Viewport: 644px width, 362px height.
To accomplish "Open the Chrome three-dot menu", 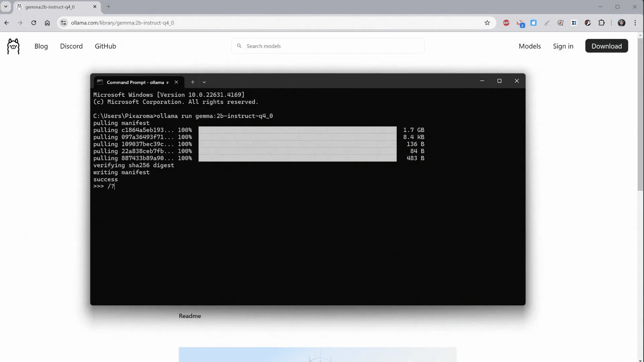I will pyautogui.click(x=635, y=23).
